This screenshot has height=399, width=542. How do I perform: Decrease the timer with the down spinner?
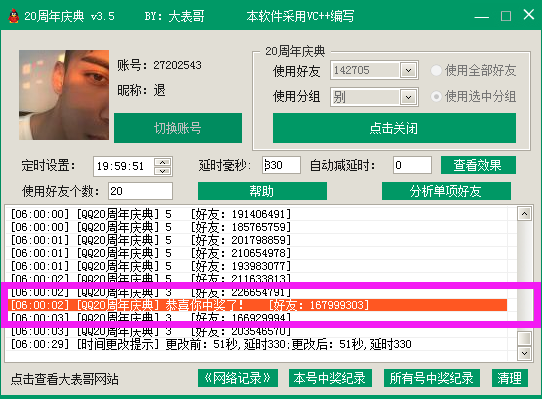[x=162, y=171]
